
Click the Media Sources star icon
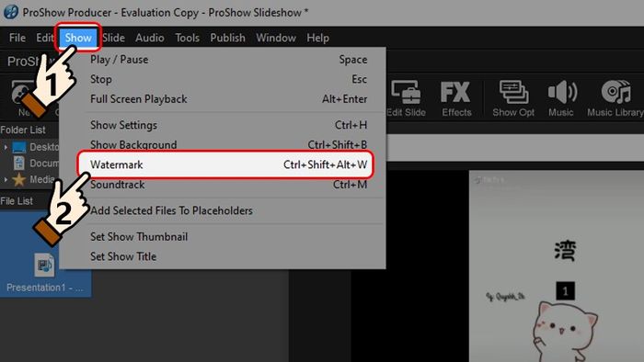click(19, 179)
